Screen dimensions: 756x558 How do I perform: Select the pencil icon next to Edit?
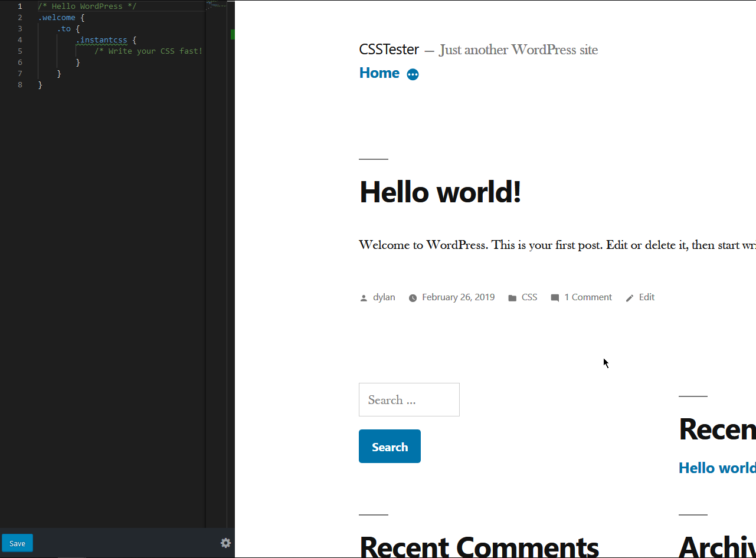click(629, 298)
